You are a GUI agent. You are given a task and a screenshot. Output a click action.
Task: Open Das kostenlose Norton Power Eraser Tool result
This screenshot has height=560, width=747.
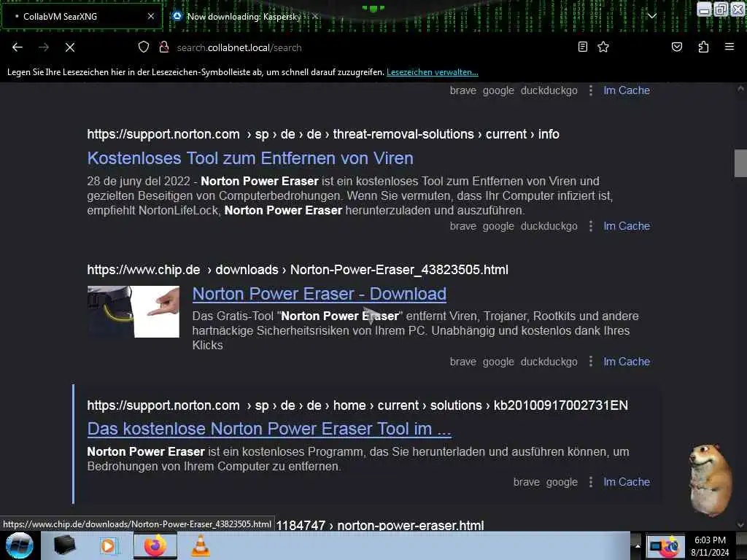click(269, 429)
